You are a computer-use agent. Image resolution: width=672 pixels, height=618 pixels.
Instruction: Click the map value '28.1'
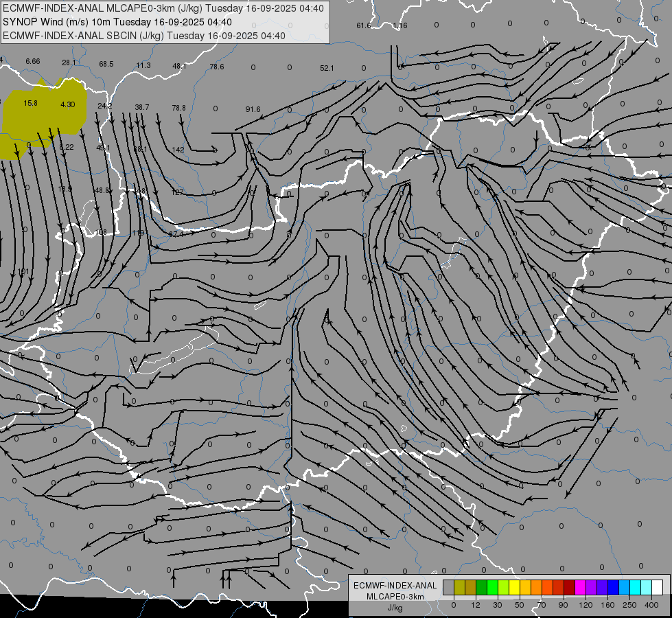69,62
